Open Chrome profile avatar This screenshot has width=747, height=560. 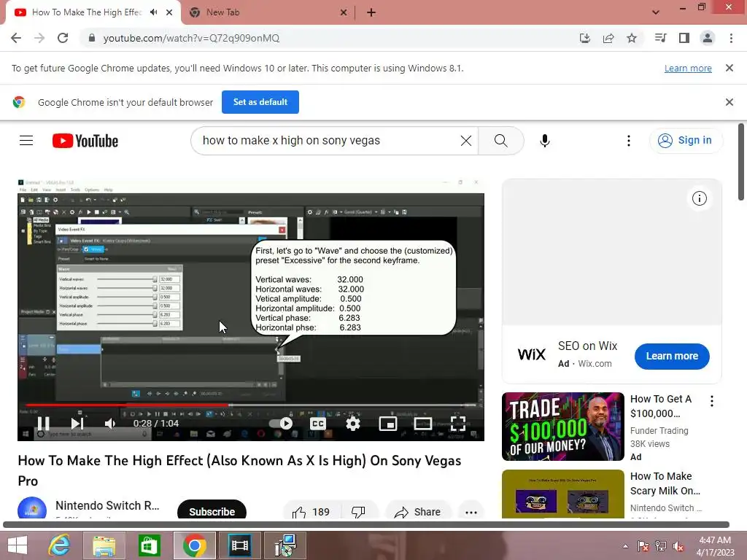pyautogui.click(x=708, y=38)
